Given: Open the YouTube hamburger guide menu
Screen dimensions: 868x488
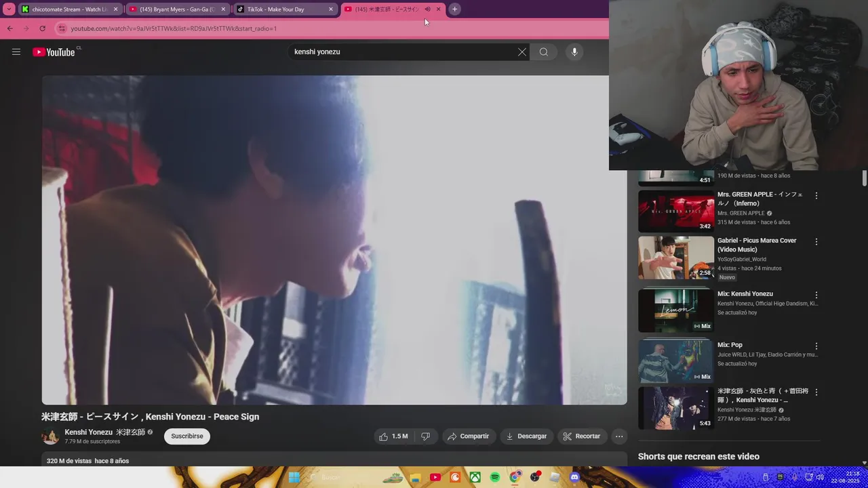Looking at the screenshot, I should [x=16, y=52].
